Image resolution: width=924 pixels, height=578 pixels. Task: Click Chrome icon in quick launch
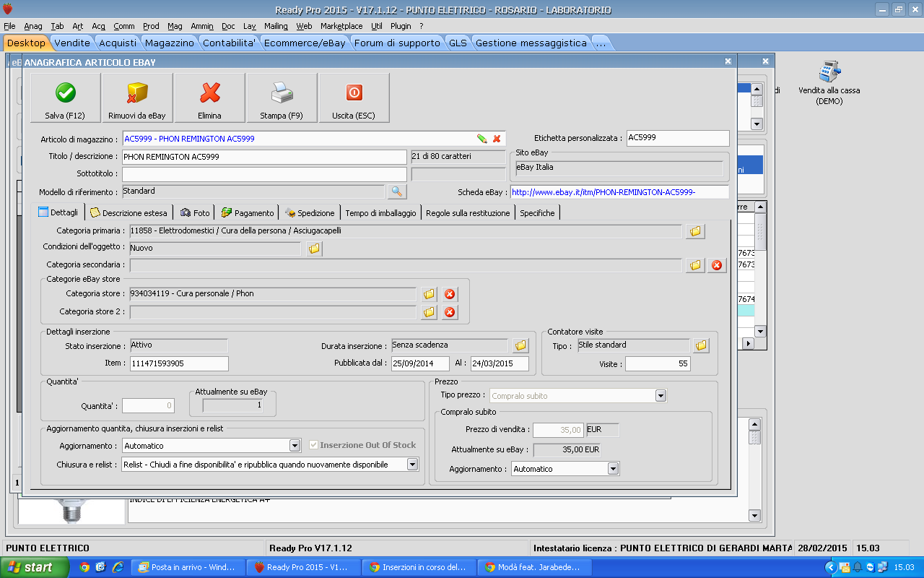(x=84, y=567)
